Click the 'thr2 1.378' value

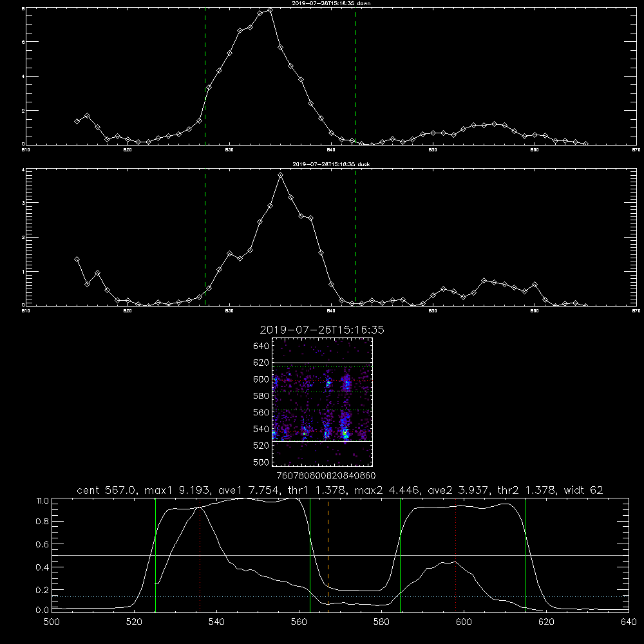pos(527,490)
